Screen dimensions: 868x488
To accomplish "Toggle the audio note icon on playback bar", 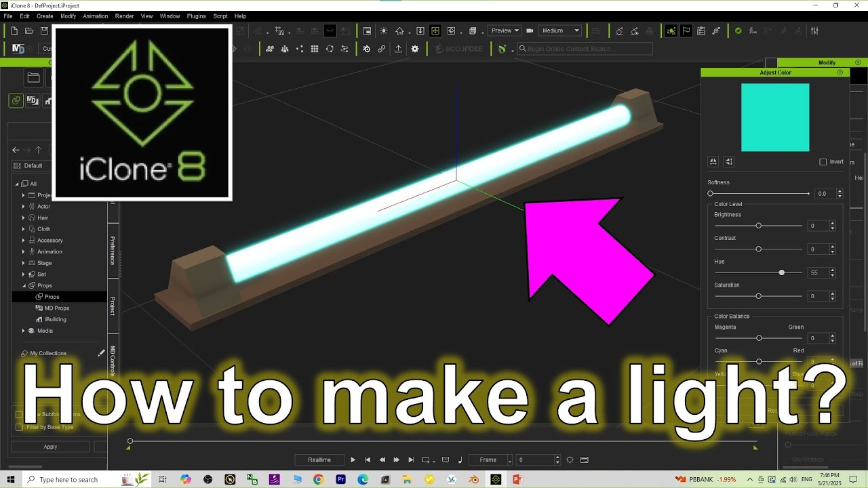I will click(x=460, y=460).
